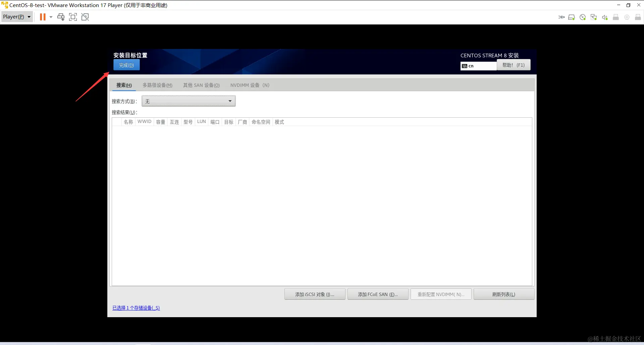Image resolution: width=644 pixels, height=345 pixels.
Task: Open the Player(P) menu
Action: coord(17,17)
